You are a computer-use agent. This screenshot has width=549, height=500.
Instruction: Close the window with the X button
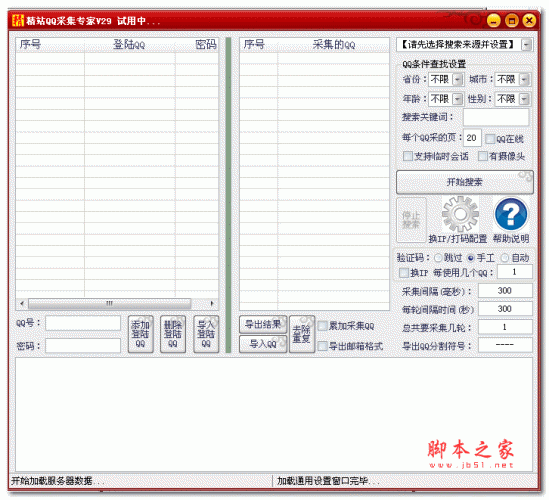[529, 21]
